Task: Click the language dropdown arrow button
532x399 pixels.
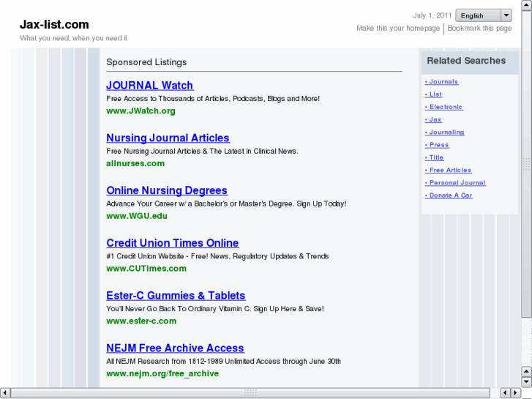Action: coord(506,15)
